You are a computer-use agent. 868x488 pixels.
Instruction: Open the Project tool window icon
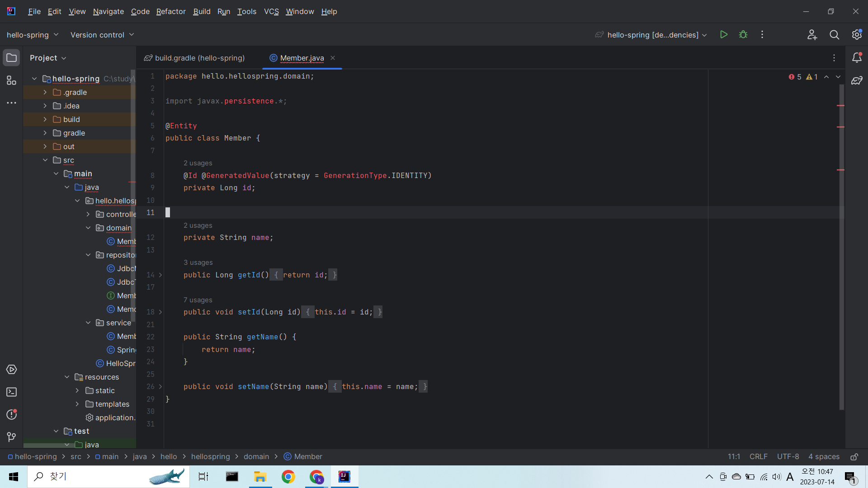click(11, 58)
